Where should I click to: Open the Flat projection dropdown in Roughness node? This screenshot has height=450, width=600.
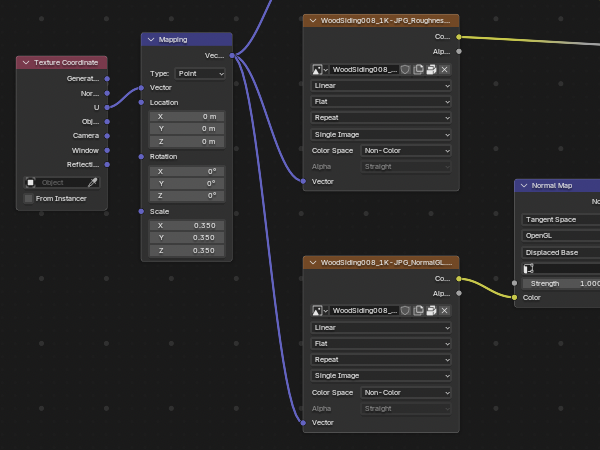point(381,102)
